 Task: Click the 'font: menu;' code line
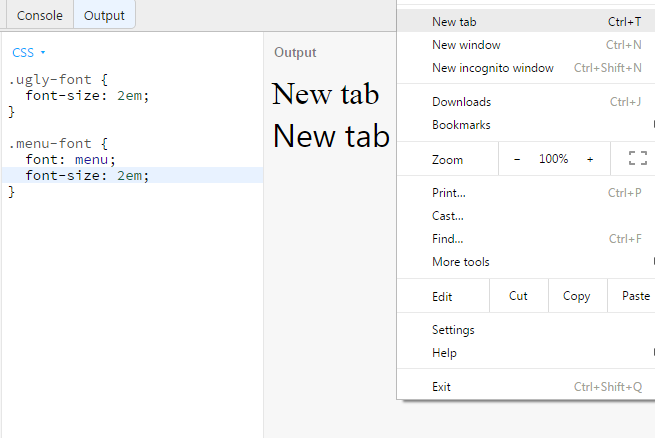(70, 160)
